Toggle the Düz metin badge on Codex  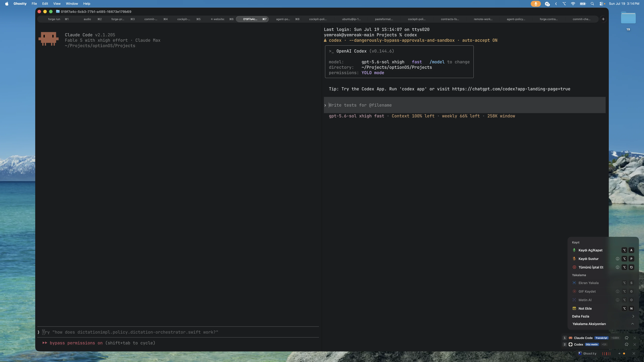[592, 344]
